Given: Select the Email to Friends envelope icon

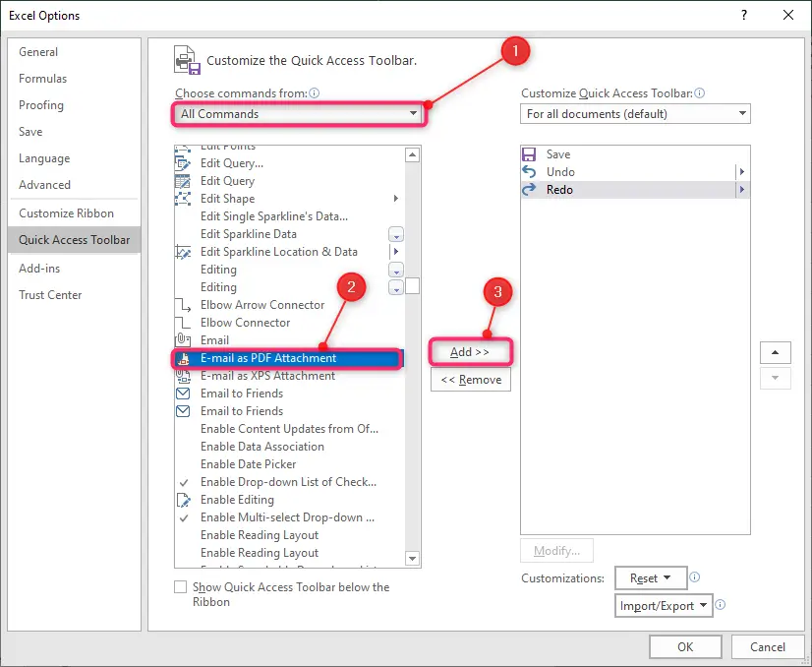Looking at the screenshot, I should [183, 393].
